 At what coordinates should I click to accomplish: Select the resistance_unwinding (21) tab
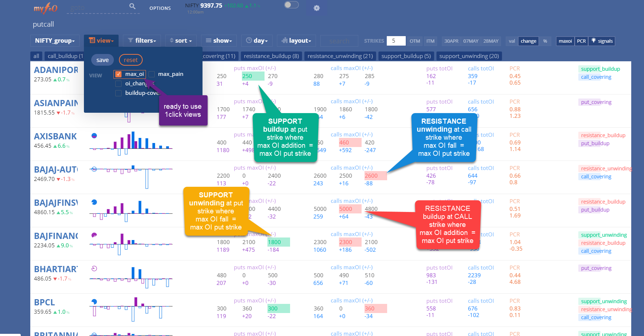point(340,56)
